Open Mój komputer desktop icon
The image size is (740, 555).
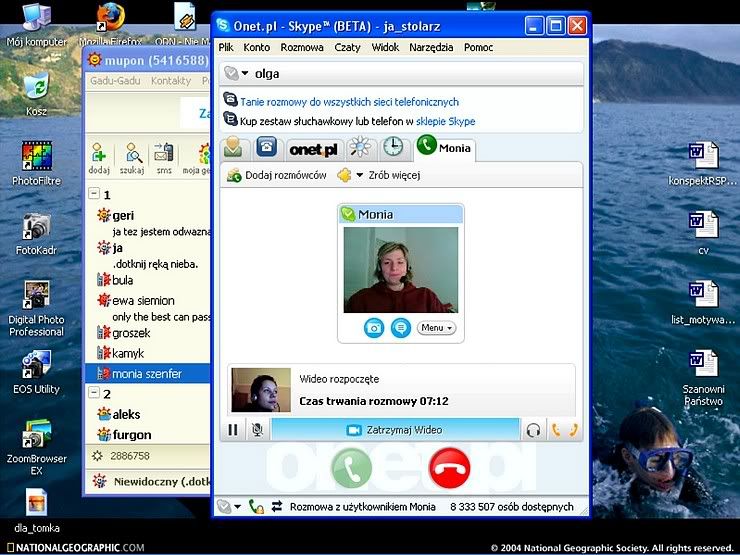click(36, 25)
